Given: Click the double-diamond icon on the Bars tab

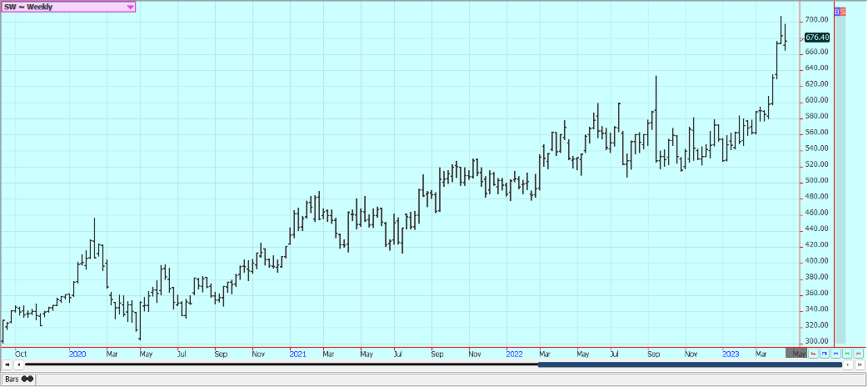Looking at the screenshot, I should 27,379.
